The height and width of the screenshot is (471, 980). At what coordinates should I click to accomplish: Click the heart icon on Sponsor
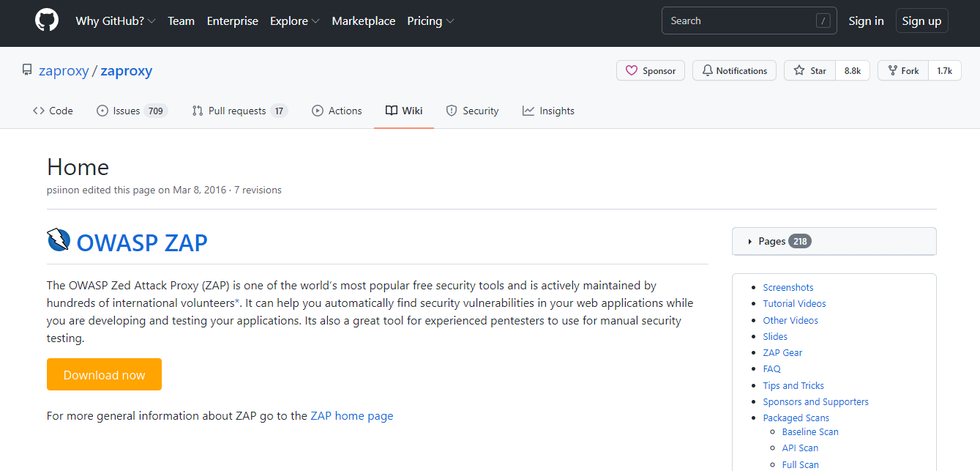[x=632, y=71]
